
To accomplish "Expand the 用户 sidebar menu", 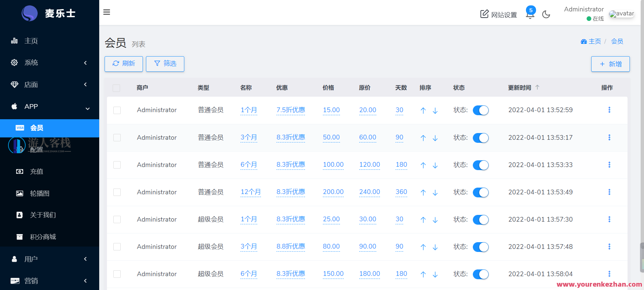I will [49, 259].
